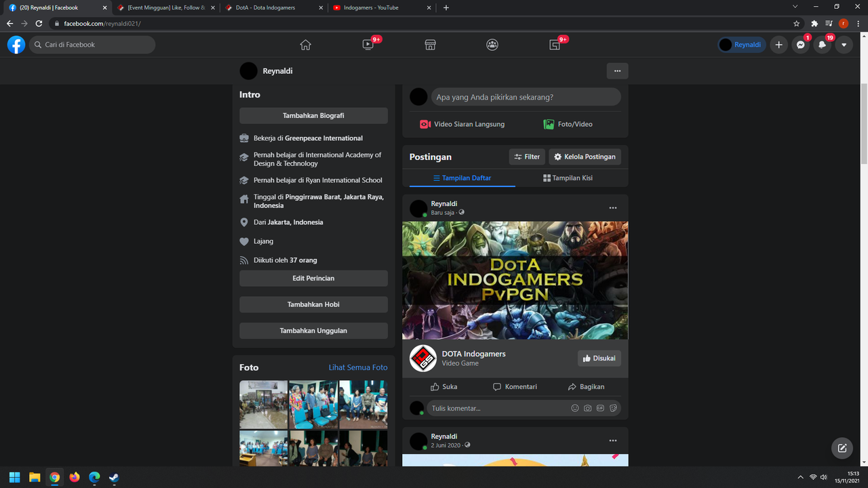This screenshot has width=868, height=488.
Task: Open Facebook Watch videos icon
Action: (367, 45)
